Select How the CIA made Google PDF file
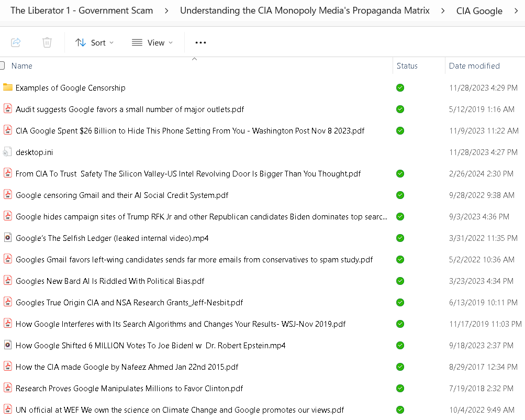Viewport: 525px width, 420px height. click(127, 367)
